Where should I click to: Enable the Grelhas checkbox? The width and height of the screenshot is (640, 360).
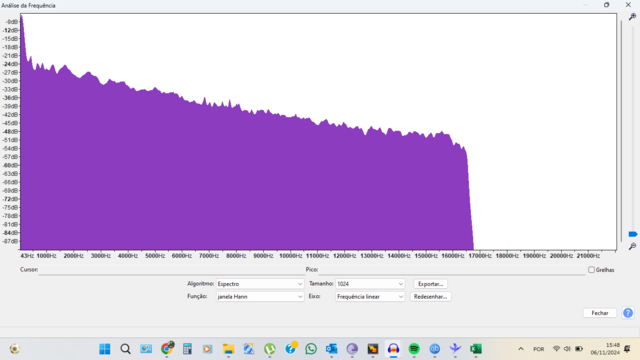point(591,270)
